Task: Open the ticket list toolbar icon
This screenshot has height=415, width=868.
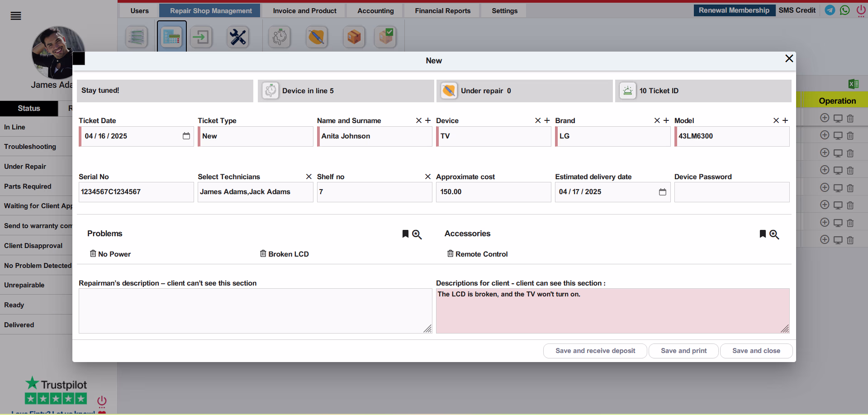Action: (x=136, y=37)
